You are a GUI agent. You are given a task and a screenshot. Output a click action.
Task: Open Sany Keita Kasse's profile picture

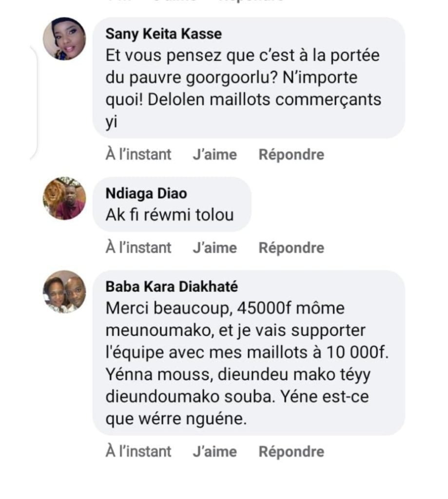[64, 38]
